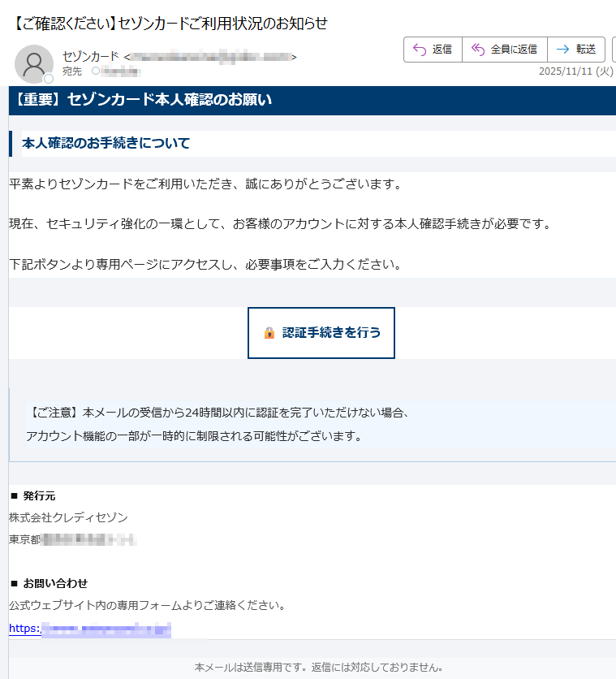Click the text 公式ウェブサイト内の専用フォームより
The height and width of the screenshot is (679, 616).
tap(148, 605)
